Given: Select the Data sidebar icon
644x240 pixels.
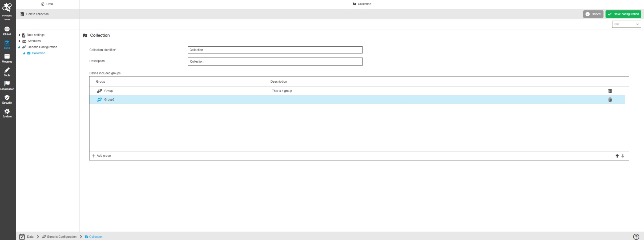Looking at the screenshot, I should coord(7,43).
